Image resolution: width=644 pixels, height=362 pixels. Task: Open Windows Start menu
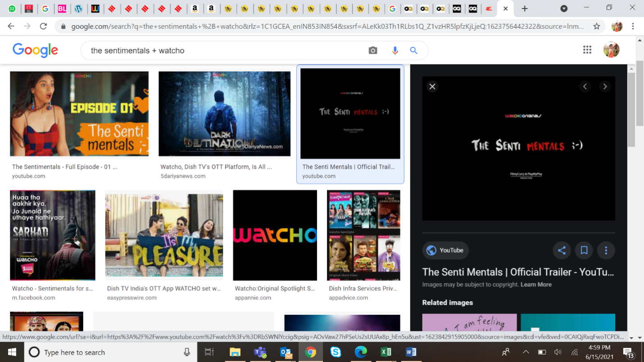tap(12, 352)
